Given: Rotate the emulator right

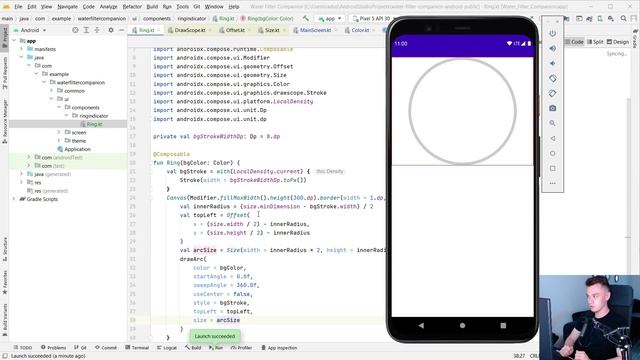Looking at the screenshot, I should coord(552,93).
